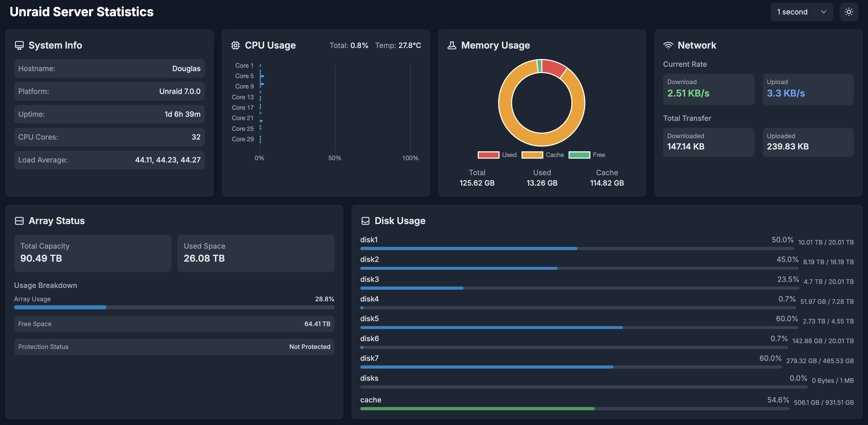Click the Disk Usage drive icon
Image resolution: width=868 pixels, height=425 pixels.
tap(365, 221)
